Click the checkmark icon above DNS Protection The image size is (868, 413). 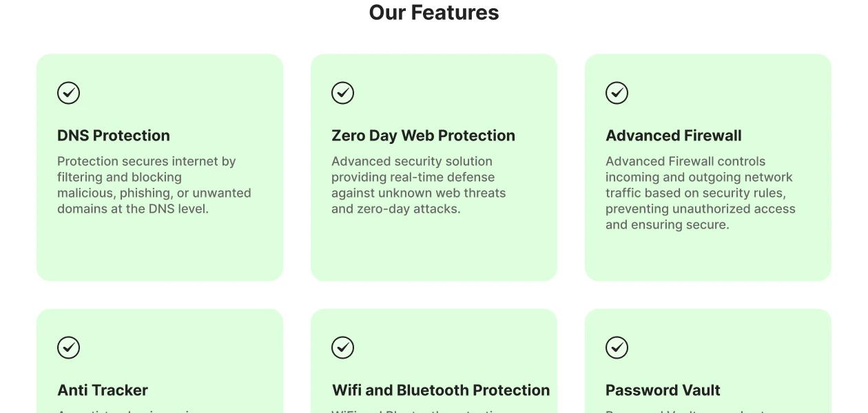68,93
